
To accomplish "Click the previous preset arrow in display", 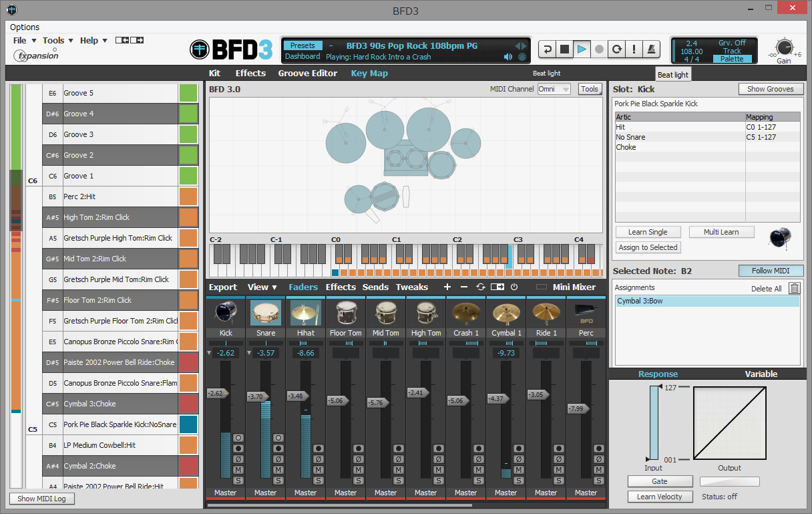I will coord(518,45).
